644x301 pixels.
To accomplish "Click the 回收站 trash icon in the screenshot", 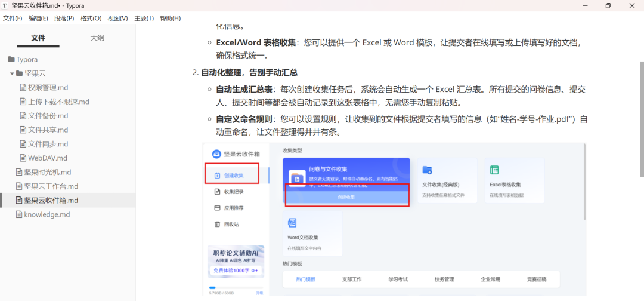I will tap(218, 224).
